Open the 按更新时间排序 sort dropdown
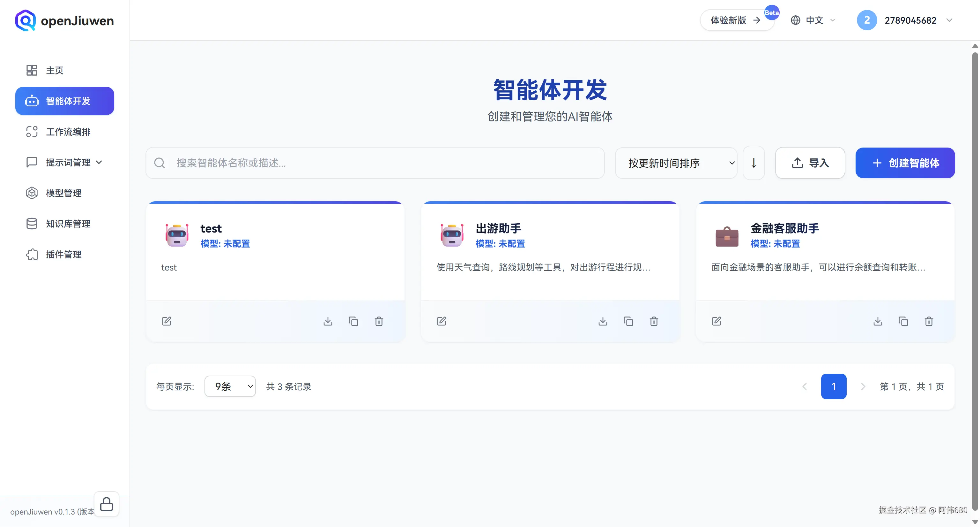This screenshot has height=527, width=980. (676, 163)
